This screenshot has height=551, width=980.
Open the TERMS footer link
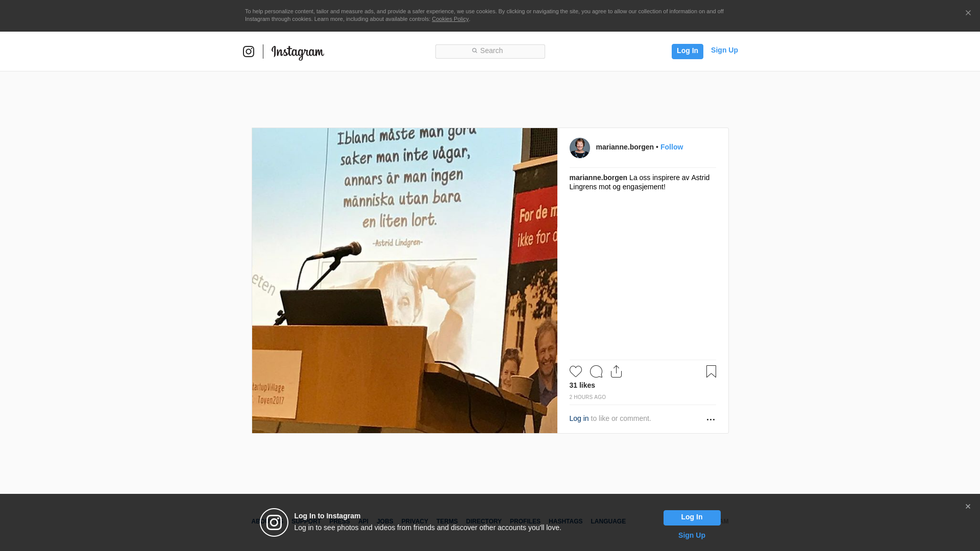click(447, 521)
